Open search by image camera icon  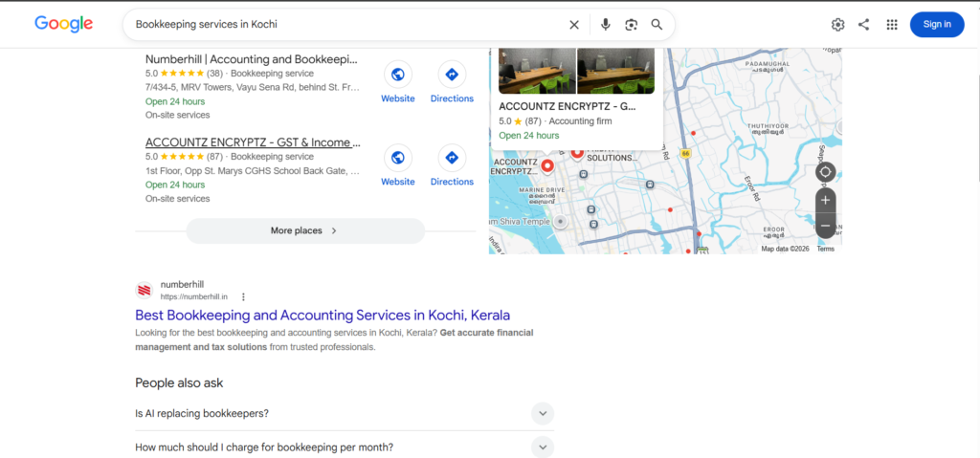point(632,24)
